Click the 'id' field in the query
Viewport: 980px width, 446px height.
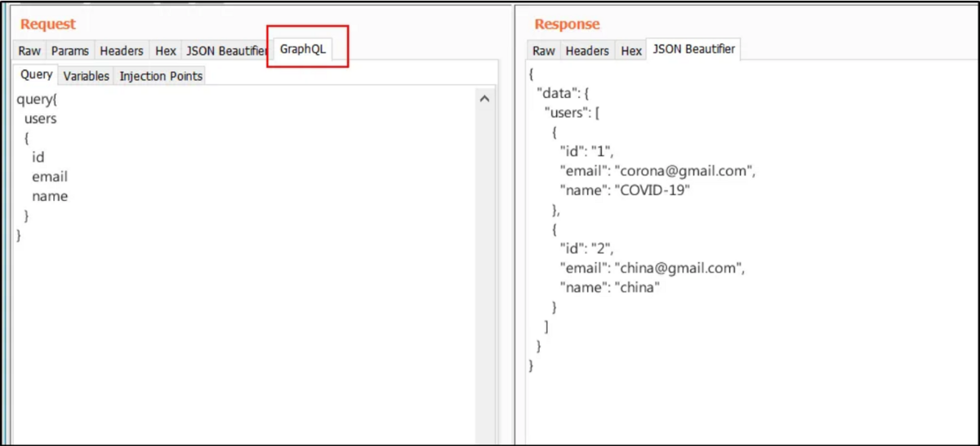pos(38,158)
